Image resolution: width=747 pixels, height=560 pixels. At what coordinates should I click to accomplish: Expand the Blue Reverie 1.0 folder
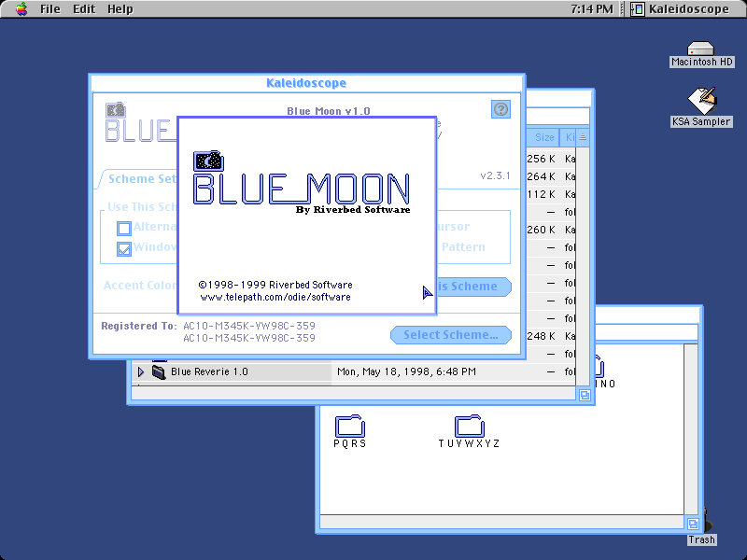[141, 371]
